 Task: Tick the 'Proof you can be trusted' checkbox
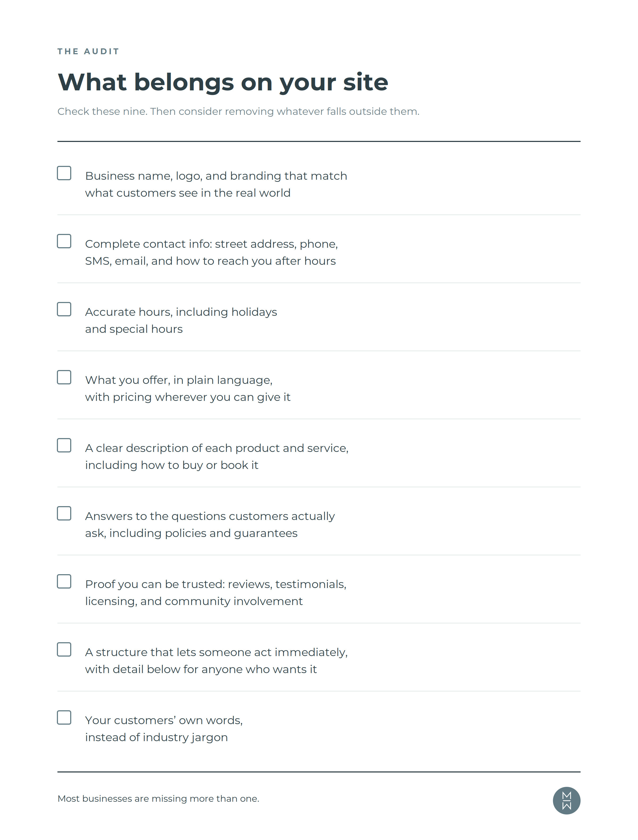click(64, 581)
